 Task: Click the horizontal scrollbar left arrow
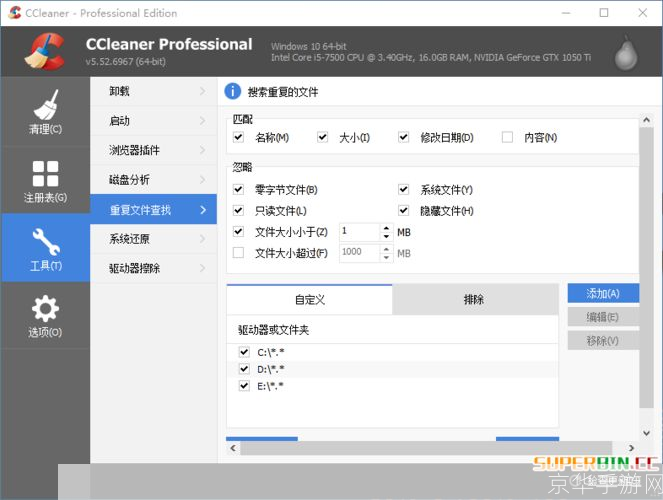click(233, 448)
